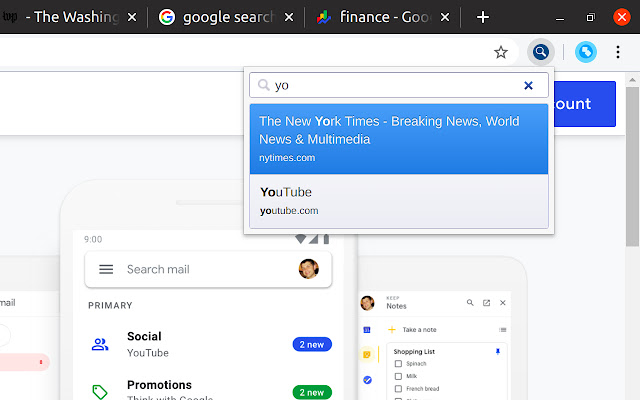Click the search icon in Keep Notes

coord(469,303)
